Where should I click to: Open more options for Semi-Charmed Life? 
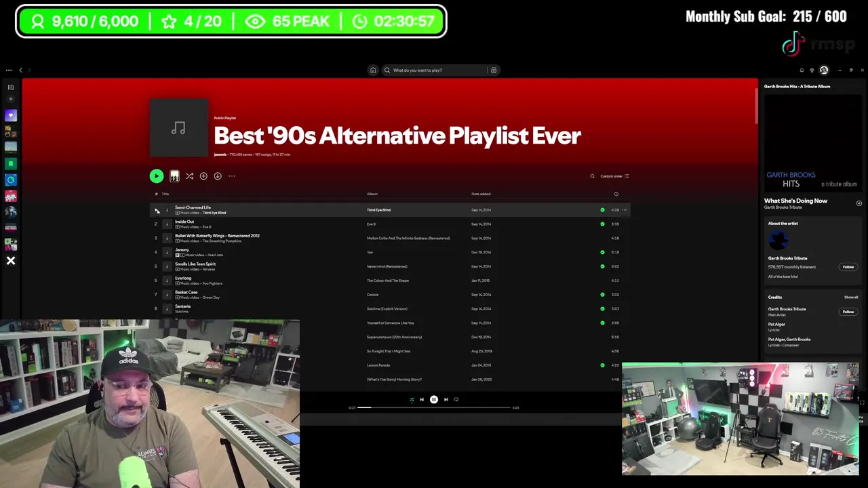(x=624, y=210)
